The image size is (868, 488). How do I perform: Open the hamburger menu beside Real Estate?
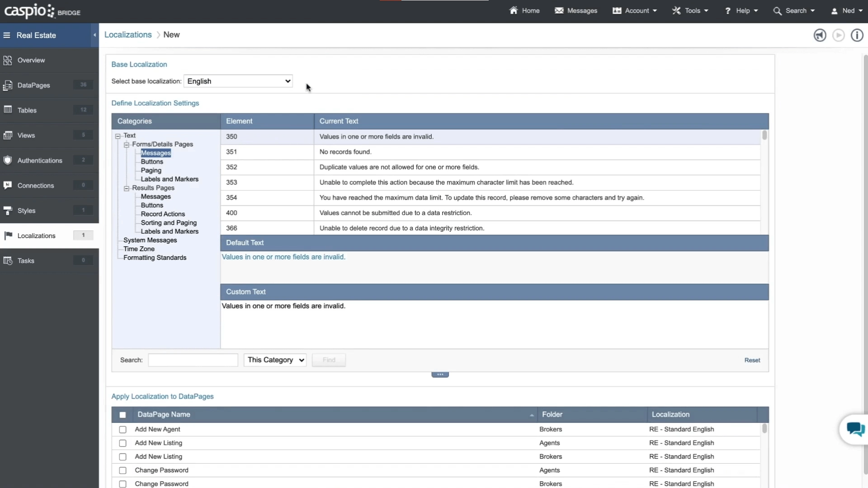coord(7,35)
